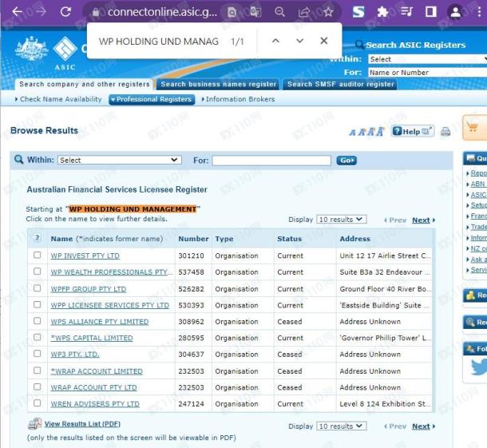The height and width of the screenshot is (448, 487).
Task: Click the Twitter bird icon
Action: [478, 367]
